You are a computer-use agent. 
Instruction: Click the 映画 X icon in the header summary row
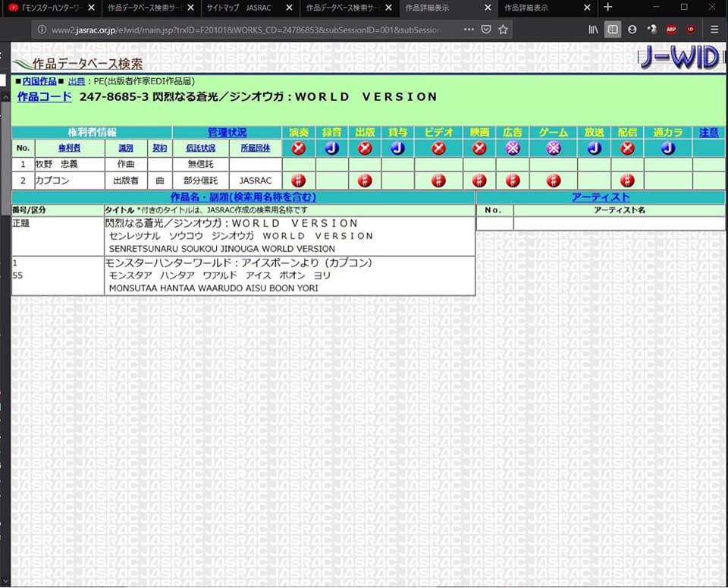coord(479,148)
